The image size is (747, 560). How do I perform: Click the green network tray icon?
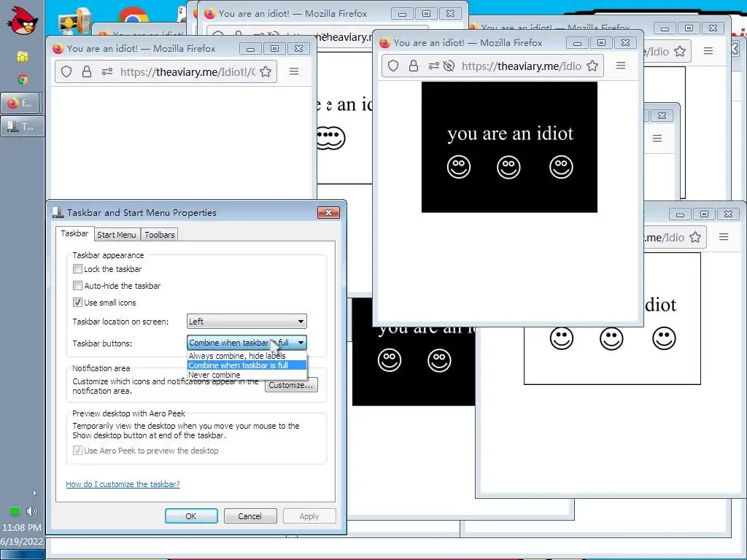click(x=15, y=511)
